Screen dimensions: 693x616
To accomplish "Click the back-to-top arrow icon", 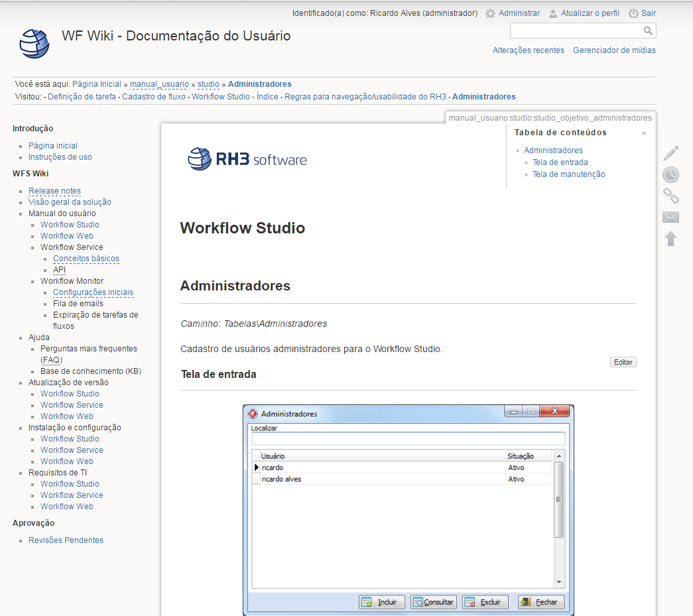I will click(x=670, y=239).
